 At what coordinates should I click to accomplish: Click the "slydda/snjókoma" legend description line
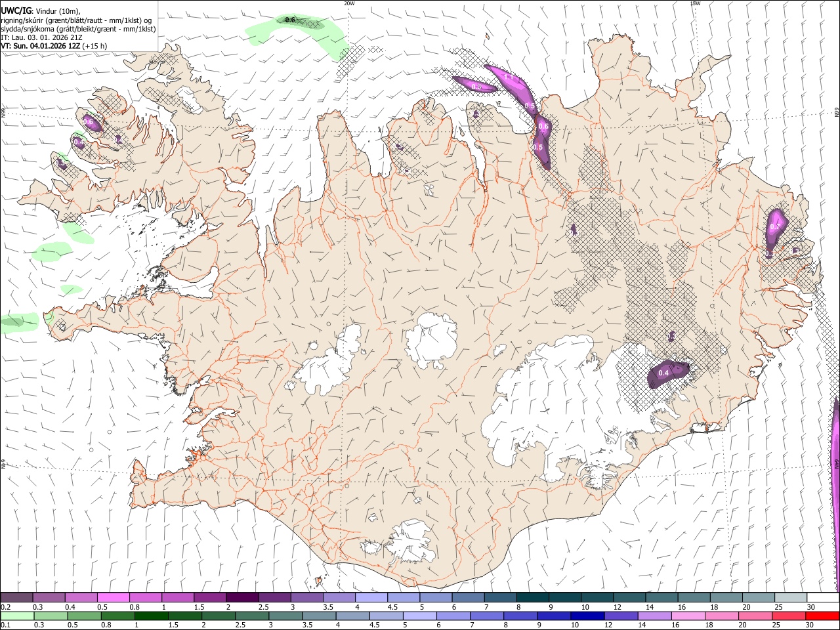pos(78,29)
